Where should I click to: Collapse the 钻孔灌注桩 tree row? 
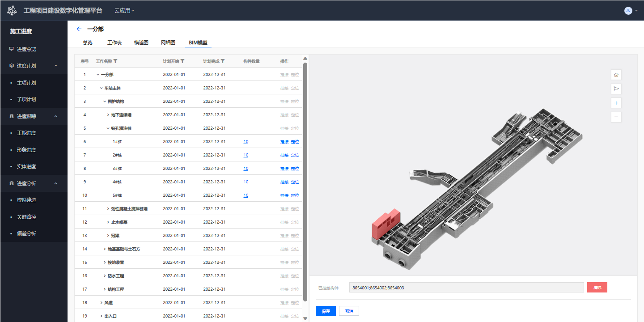[108, 128]
